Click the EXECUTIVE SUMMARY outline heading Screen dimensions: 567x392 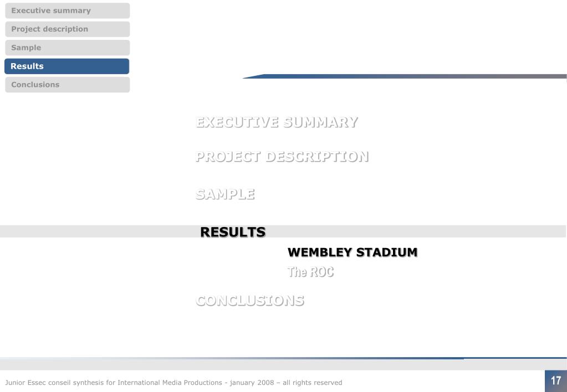tap(277, 122)
